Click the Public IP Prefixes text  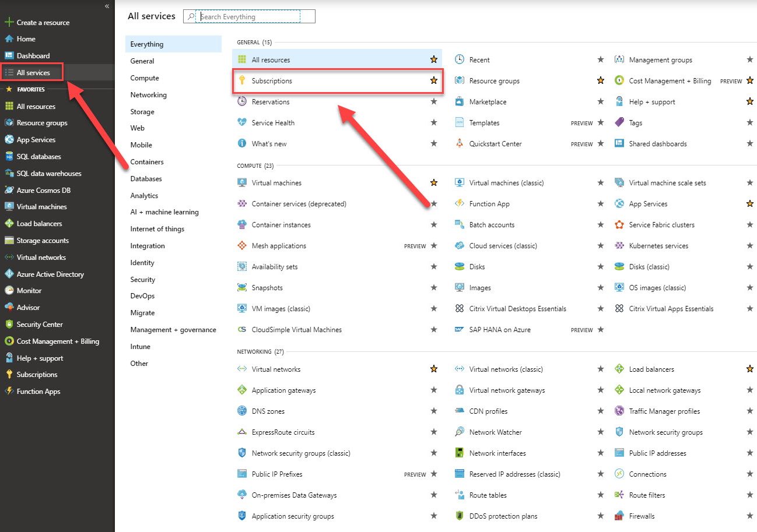[277, 474]
